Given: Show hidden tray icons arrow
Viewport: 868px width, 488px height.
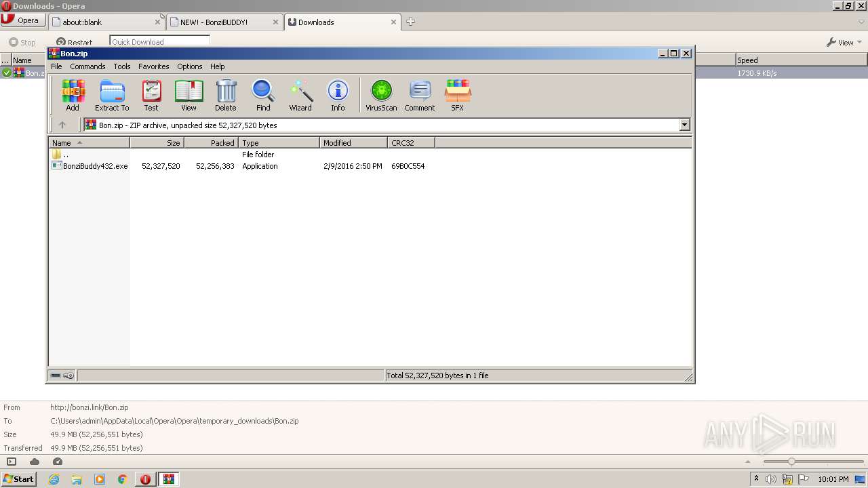Looking at the screenshot, I should (756, 479).
